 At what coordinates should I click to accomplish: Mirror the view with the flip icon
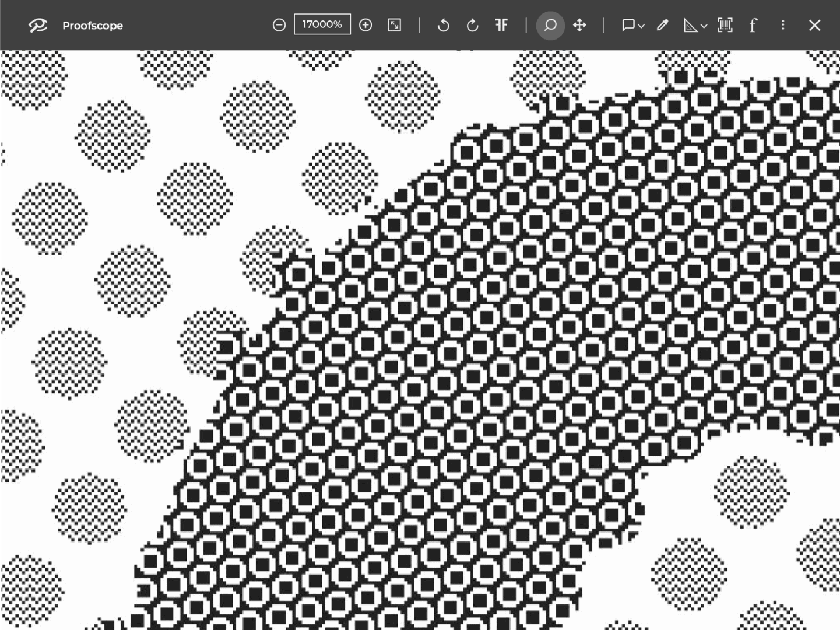tap(501, 25)
